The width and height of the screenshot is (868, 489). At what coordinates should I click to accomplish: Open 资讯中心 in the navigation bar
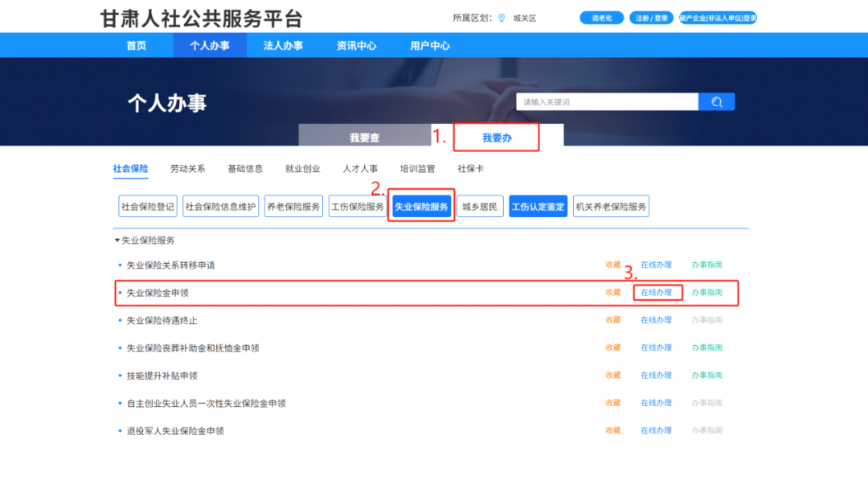(357, 45)
